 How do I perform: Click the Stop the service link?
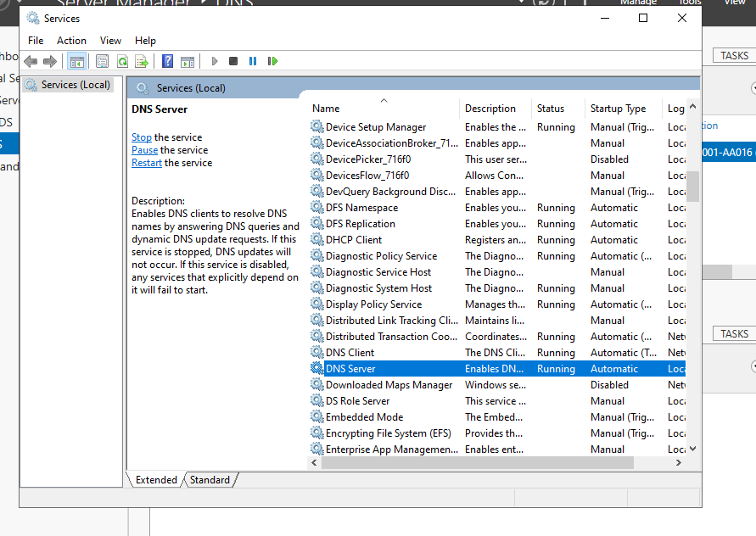pos(142,137)
